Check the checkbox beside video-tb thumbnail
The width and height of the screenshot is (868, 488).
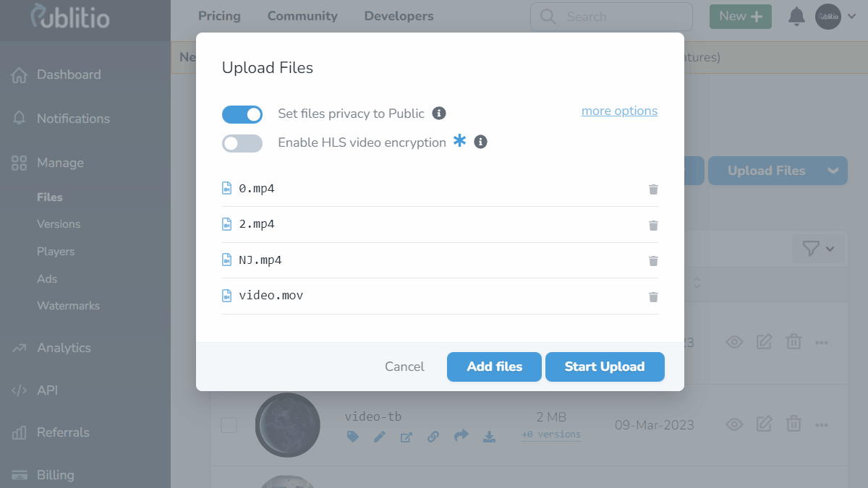tap(229, 425)
